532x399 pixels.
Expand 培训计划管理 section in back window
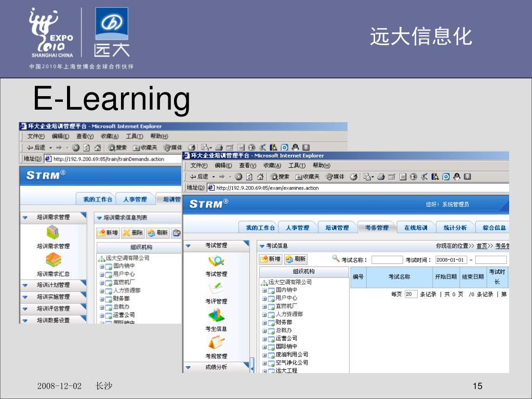(54, 285)
